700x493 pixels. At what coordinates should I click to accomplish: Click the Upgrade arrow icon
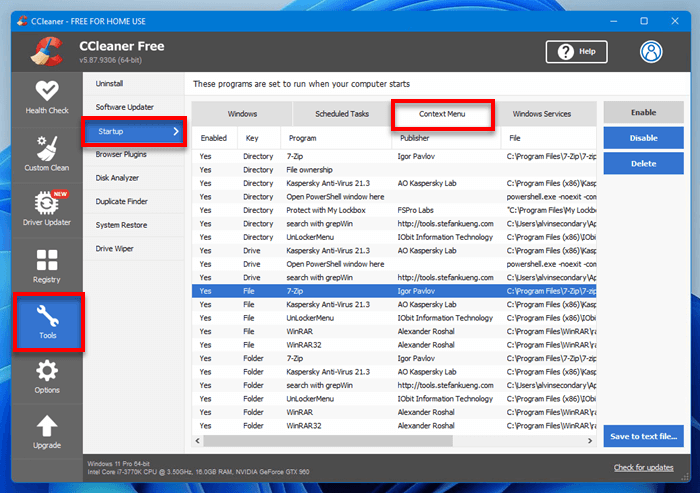pos(47,426)
